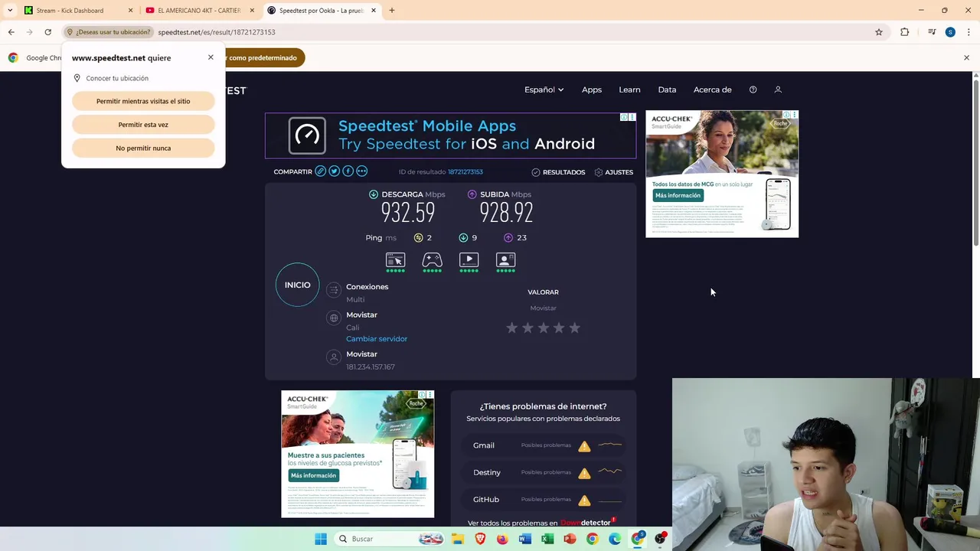
Task: Click the AJUSTES gear settings
Action: (x=613, y=172)
